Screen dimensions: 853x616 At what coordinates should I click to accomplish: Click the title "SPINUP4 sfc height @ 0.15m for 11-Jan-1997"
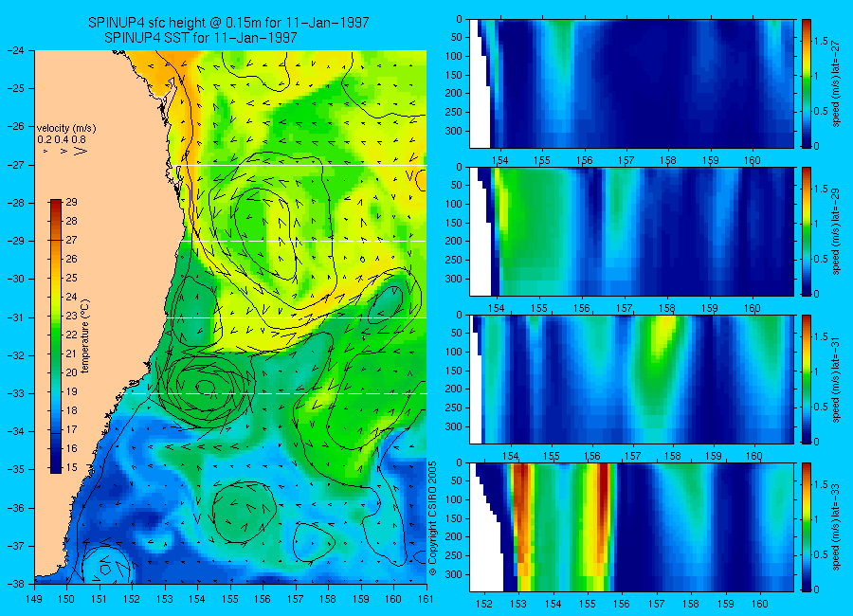pyautogui.click(x=228, y=23)
